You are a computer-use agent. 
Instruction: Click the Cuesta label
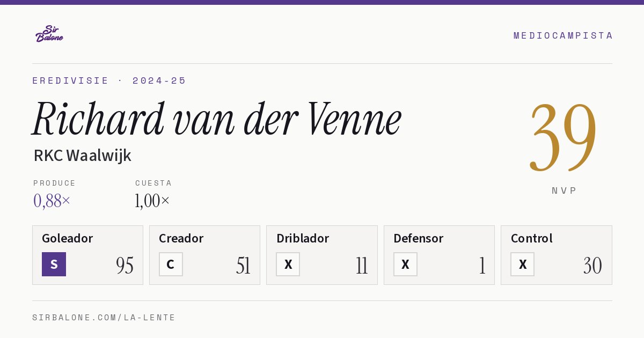[x=153, y=183]
